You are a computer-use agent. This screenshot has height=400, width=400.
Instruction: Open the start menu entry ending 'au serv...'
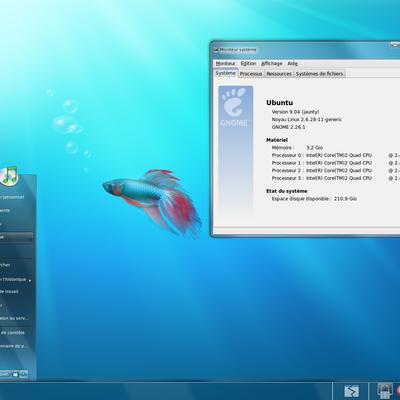click(x=14, y=318)
